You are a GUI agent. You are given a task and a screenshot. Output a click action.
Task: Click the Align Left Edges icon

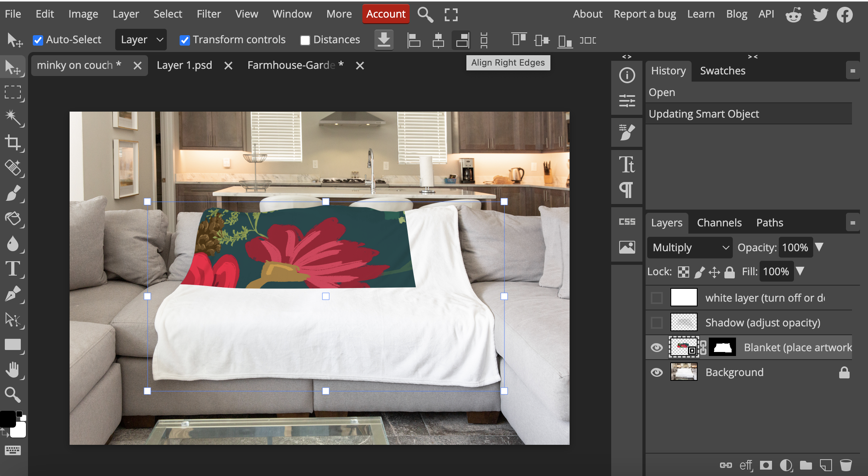413,40
